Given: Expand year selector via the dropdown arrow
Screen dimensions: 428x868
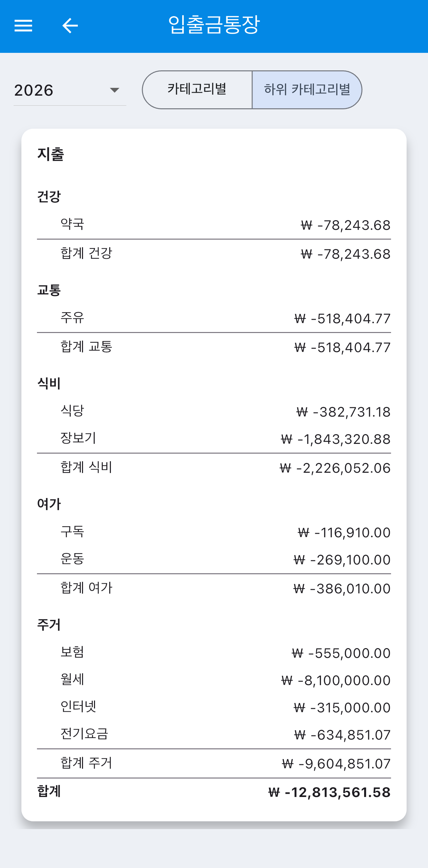Looking at the screenshot, I should point(114,90).
